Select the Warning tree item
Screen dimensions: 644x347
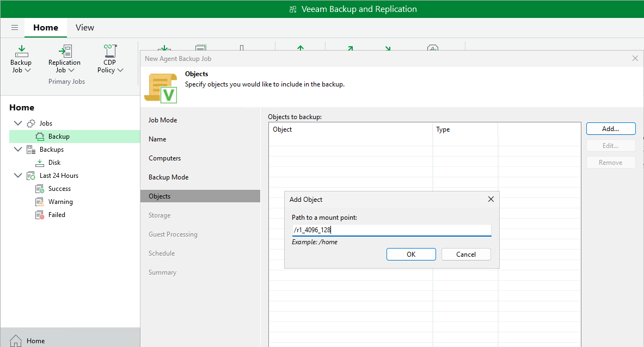pos(60,202)
